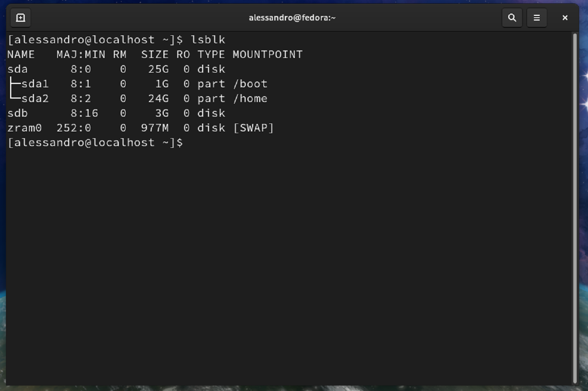Image resolution: width=588 pixels, height=391 pixels.
Task: Open the hamburger menu
Action: pyautogui.click(x=536, y=18)
